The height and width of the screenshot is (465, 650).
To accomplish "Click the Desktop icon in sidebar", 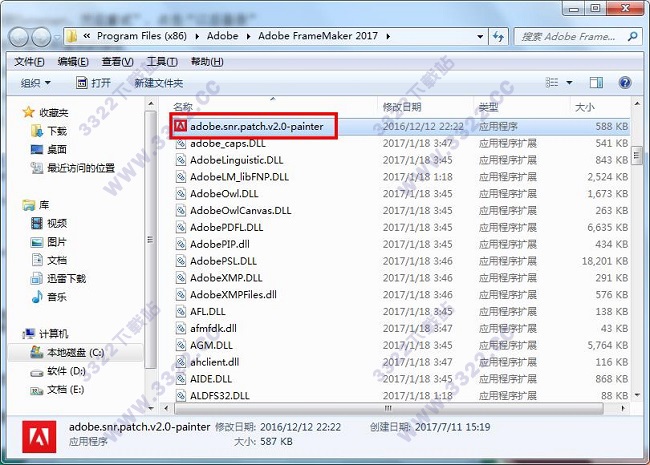I will point(37,149).
